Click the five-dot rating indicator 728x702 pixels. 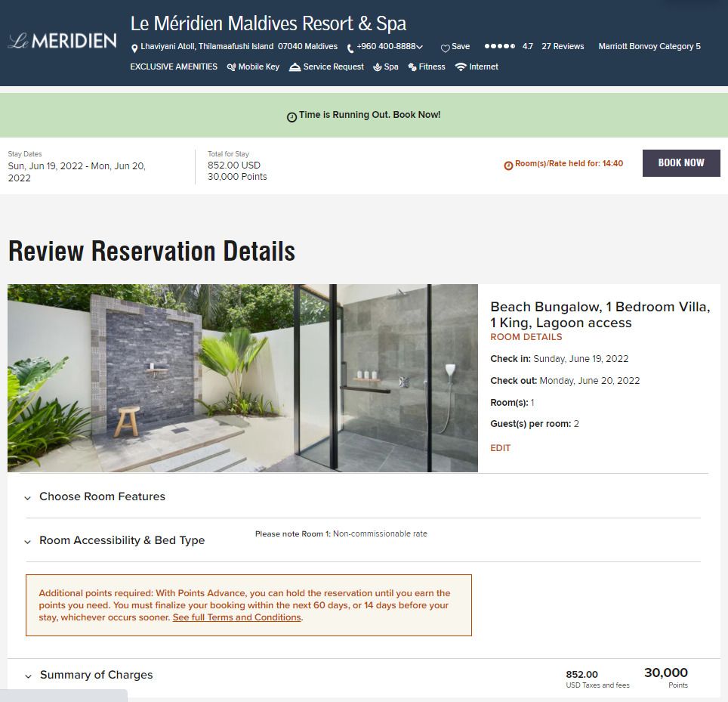[x=500, y=46]
